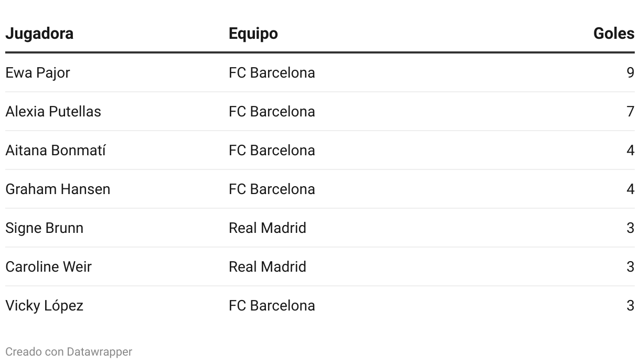Click the Goles column header
The width and height of the screenshot is (640, 364).
pos(614,34)
